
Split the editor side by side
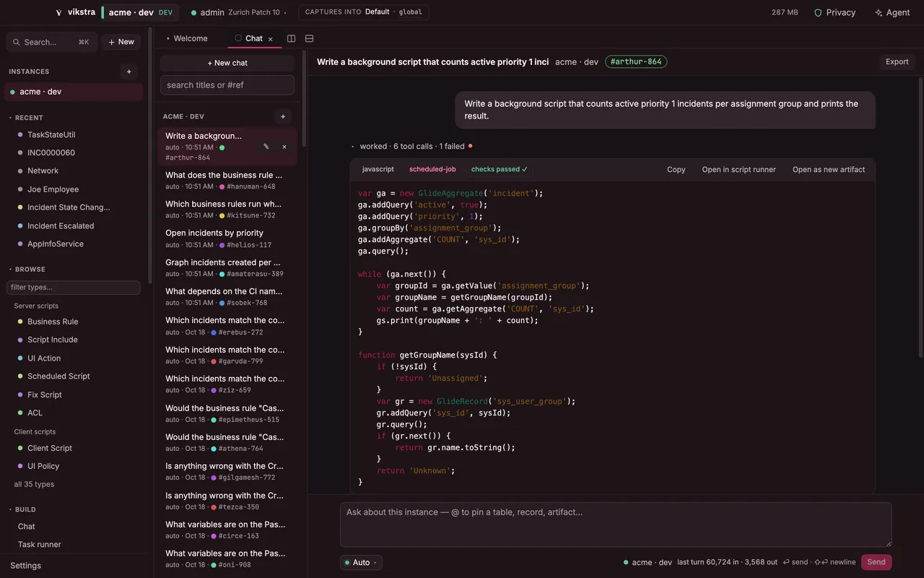pos(292,38)
